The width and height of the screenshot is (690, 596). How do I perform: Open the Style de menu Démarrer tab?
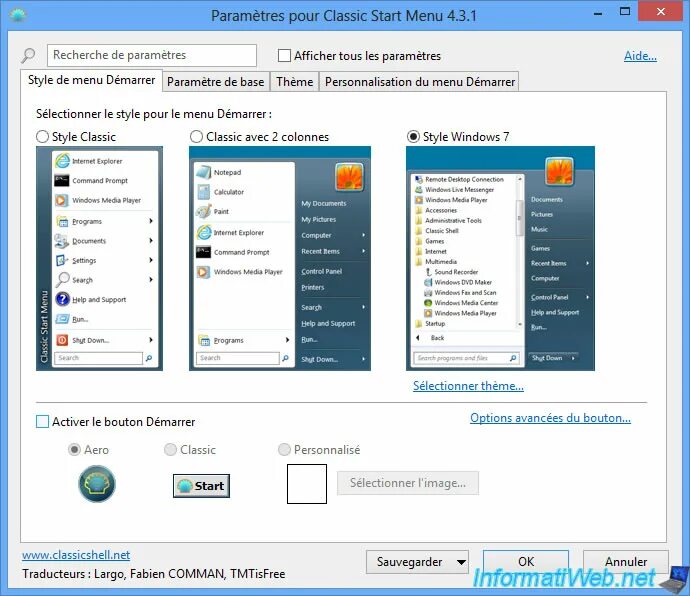[x=92, y=80]
